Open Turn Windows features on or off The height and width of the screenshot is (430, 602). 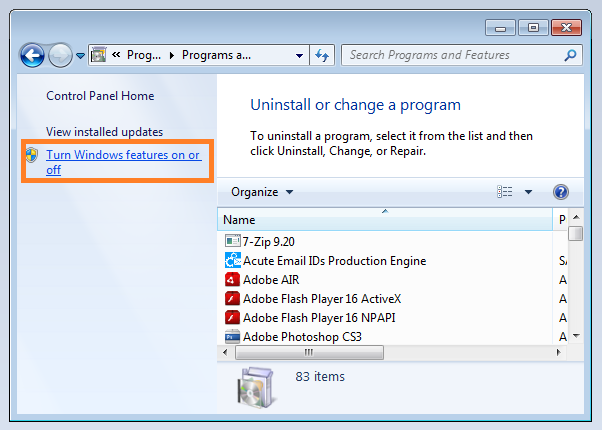pos(124,162)
